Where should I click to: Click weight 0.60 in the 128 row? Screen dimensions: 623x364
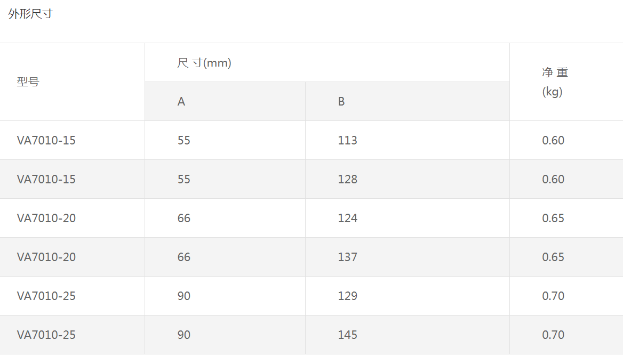pyautogui.click(x=553, y=179)
